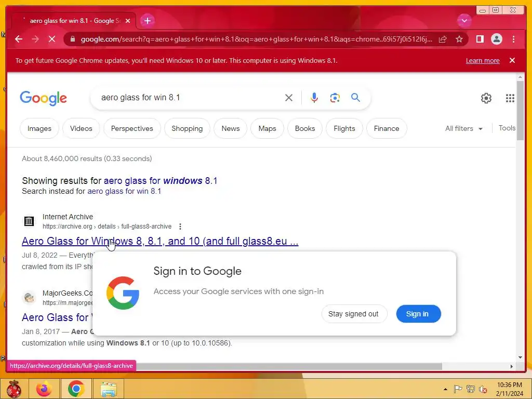Click Learn more in update banner
The image size is (532, 399).
pyautogui.click(x=483, y=60)
